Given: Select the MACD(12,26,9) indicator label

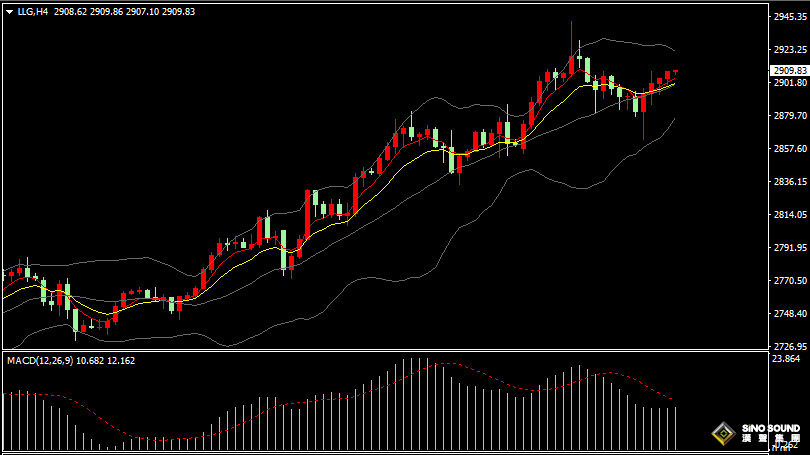Looking at the screenshot, I should (39, 360).
